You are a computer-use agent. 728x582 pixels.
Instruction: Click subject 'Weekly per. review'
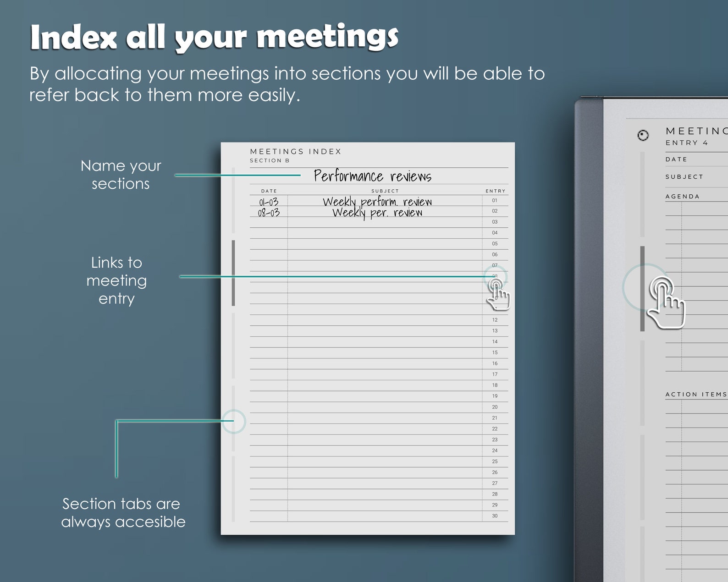pyautogui.click(x=377, y=213)
